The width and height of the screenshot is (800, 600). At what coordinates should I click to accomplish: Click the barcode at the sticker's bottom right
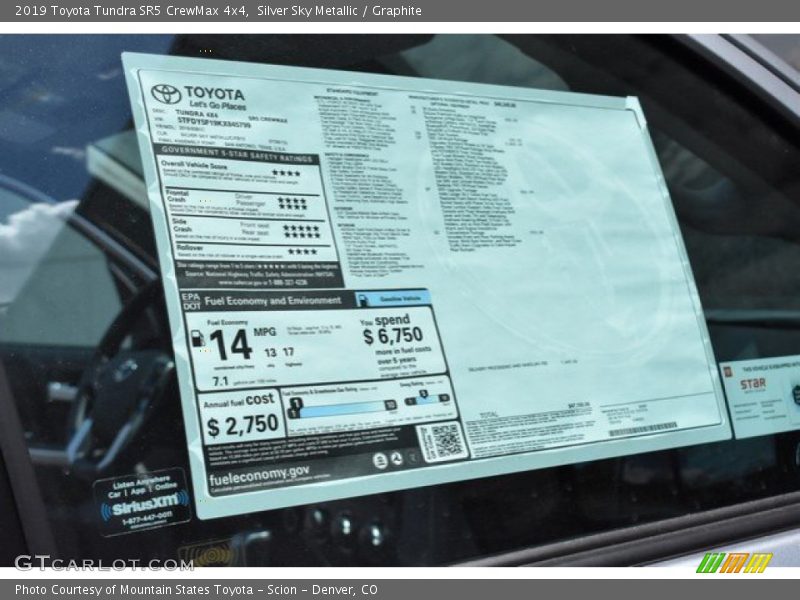[642, 429]
